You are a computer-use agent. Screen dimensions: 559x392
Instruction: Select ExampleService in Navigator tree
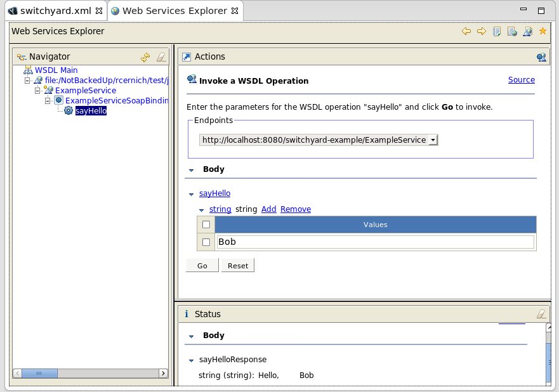click(x=86, y=90)
